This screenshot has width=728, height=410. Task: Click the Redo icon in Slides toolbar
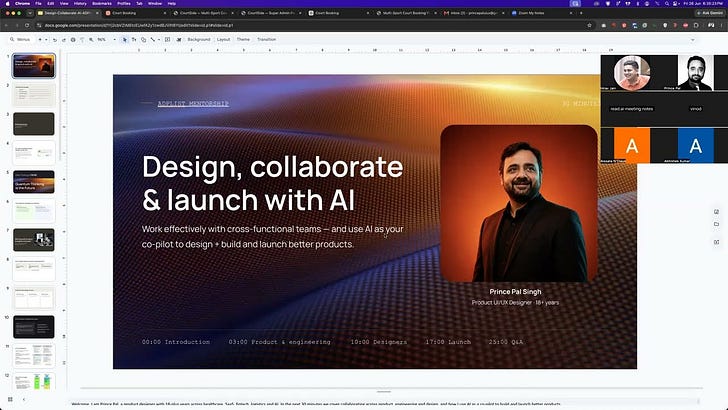(64, 40)
